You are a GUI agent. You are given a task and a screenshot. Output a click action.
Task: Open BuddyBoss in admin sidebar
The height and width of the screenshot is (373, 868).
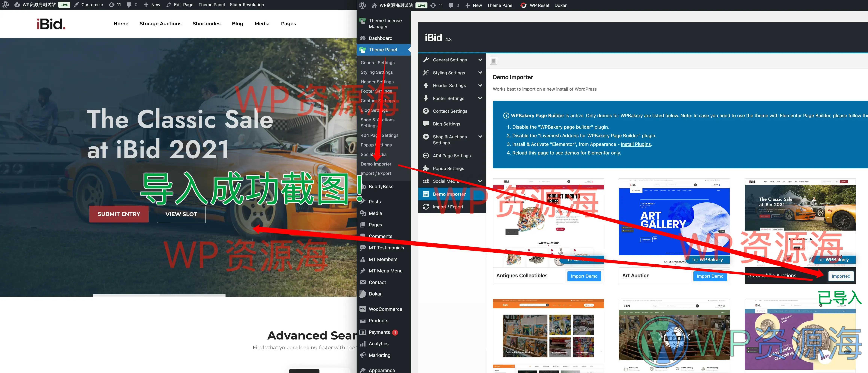click(x=383, y=186)
